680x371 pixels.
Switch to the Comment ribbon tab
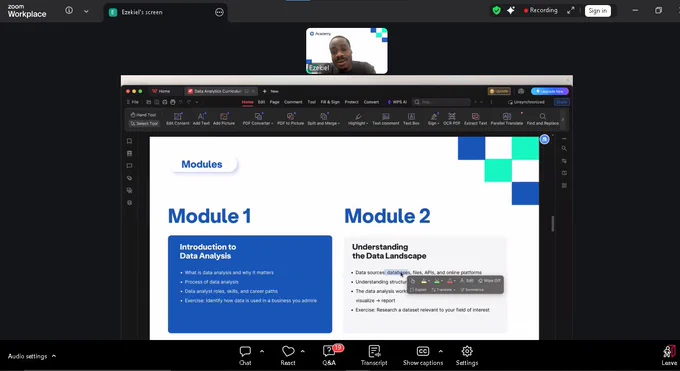coord(293,102)
